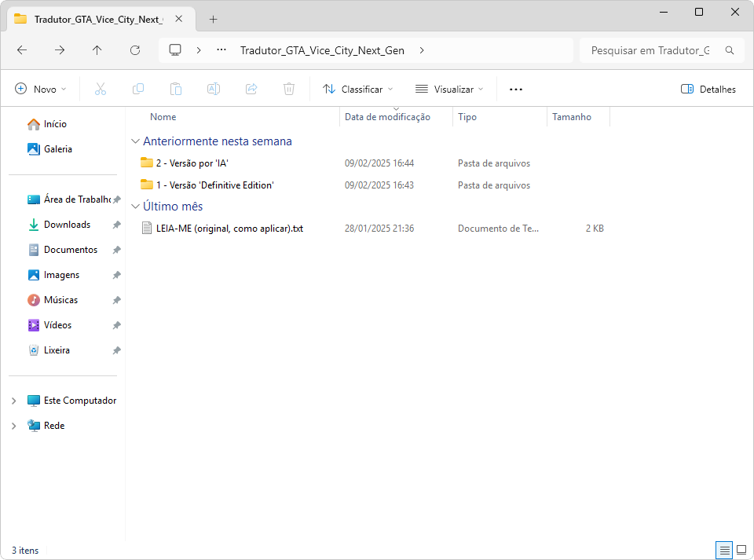754x560 pixels.
Task: Click the magnifier search icon
Action: [x=730, y=50]
